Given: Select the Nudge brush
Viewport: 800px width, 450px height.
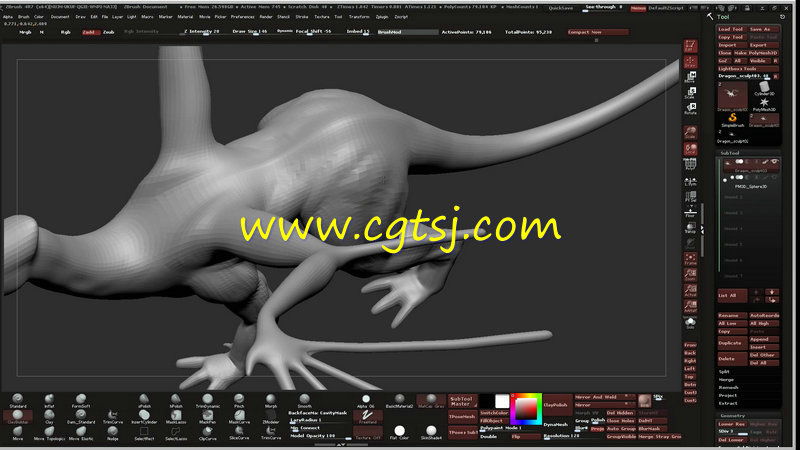Looking at the screenshot, I should coord(113,433).
